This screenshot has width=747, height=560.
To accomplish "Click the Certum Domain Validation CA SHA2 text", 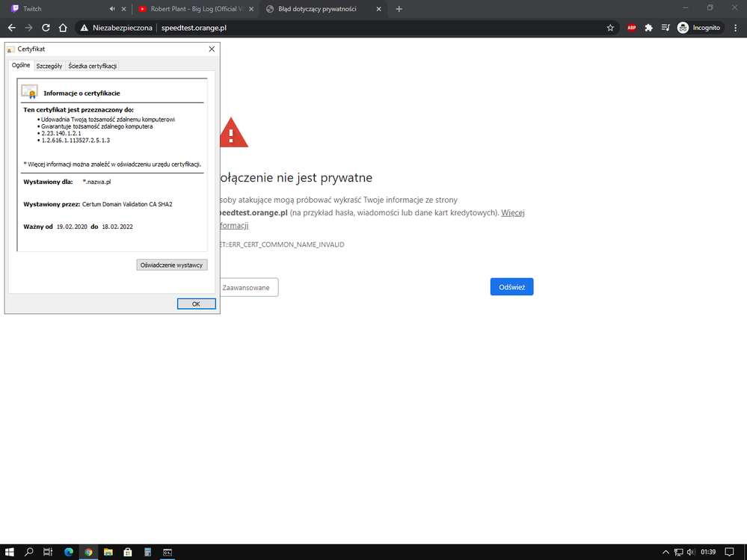I will (127, 204).
